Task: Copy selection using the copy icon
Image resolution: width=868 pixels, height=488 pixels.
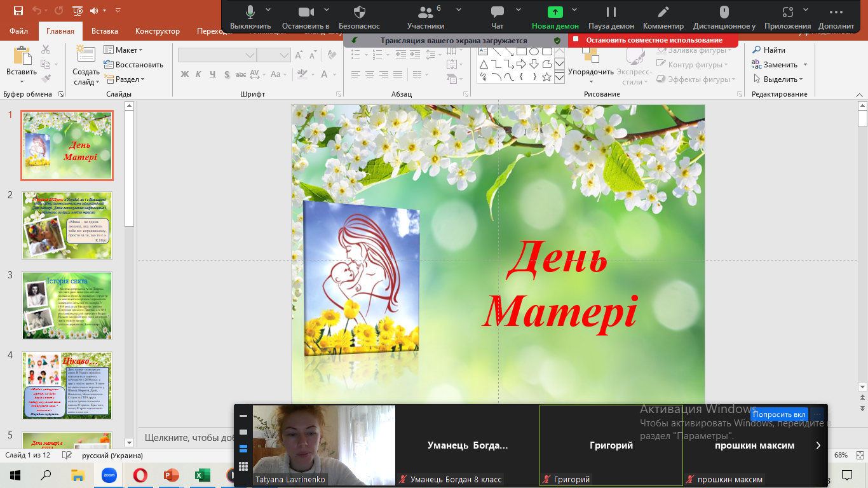Action: [46, 64]
